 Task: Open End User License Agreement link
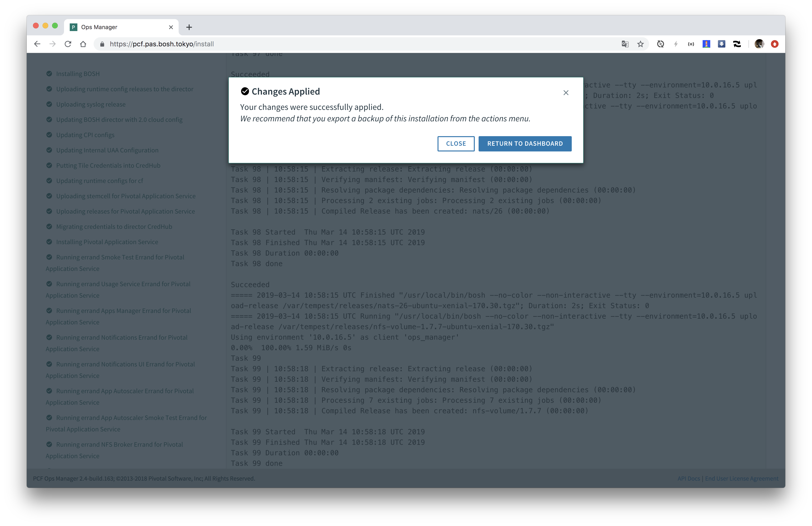(x=741, y=478)
